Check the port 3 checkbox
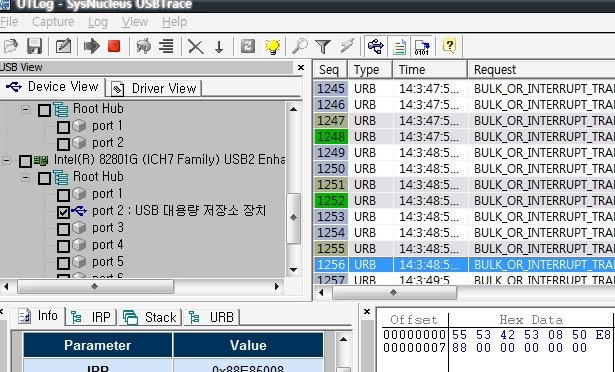This screenshot has height=372, width=615. [63, 229]
